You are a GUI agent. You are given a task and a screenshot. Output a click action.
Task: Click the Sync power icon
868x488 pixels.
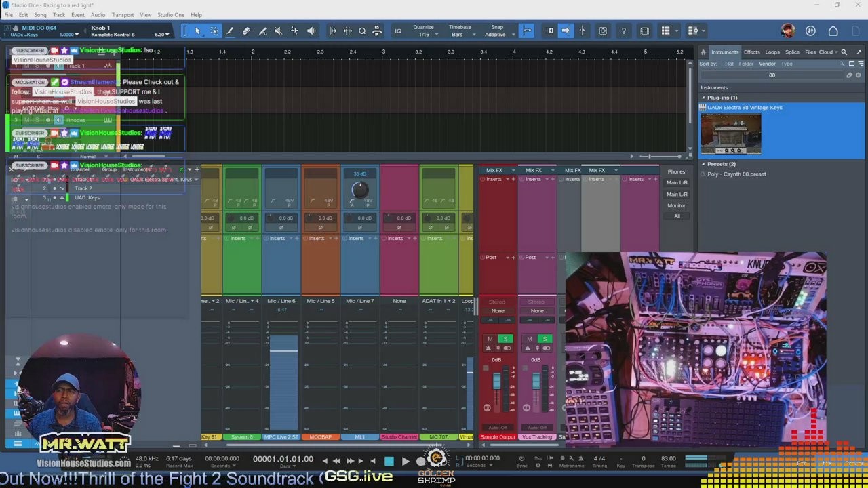[522, 458]
